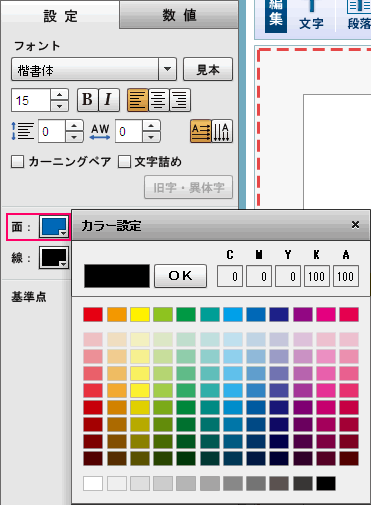Increase the font size stepper
Image resolution: width=371 pixels, height=505 pixels.
[x=60, y=95]
